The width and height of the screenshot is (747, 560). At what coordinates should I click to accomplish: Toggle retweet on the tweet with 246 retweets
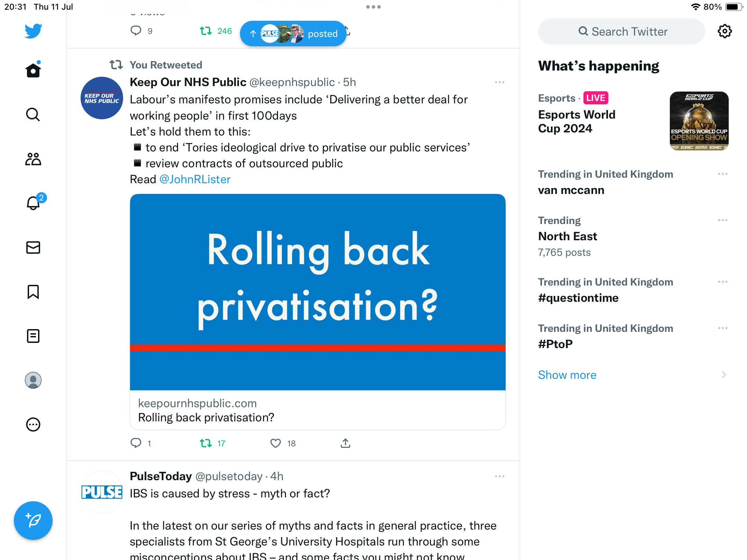click(x=206, y=31)
